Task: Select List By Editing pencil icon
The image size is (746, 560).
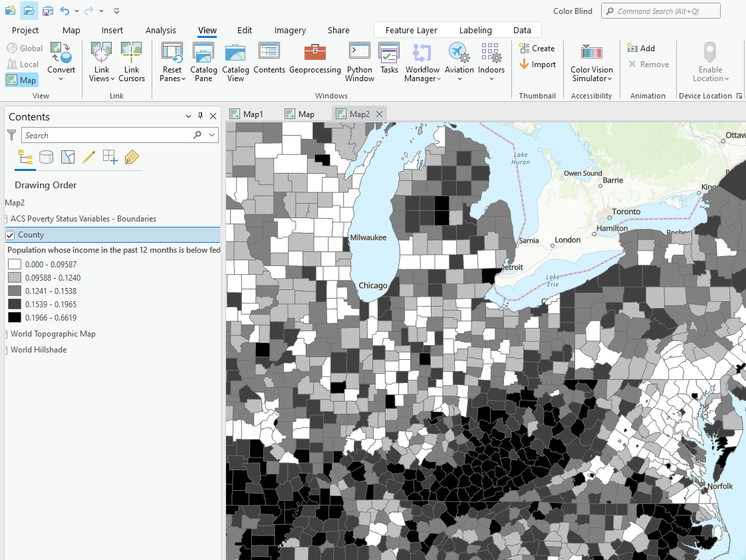Action: (x=88, y=157)
